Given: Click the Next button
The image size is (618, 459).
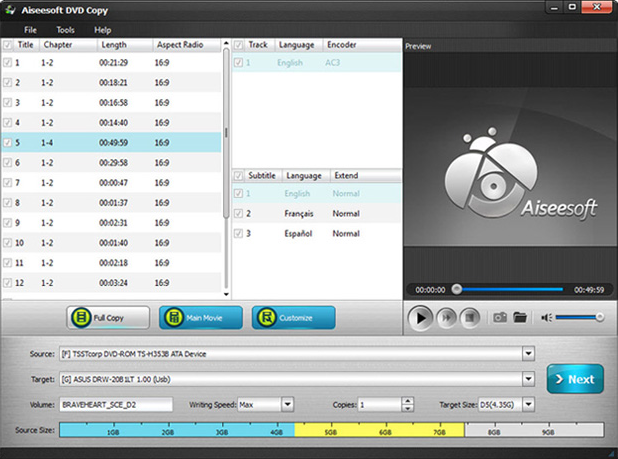Looking at the screenshot, I should click(x=575, y=379).
